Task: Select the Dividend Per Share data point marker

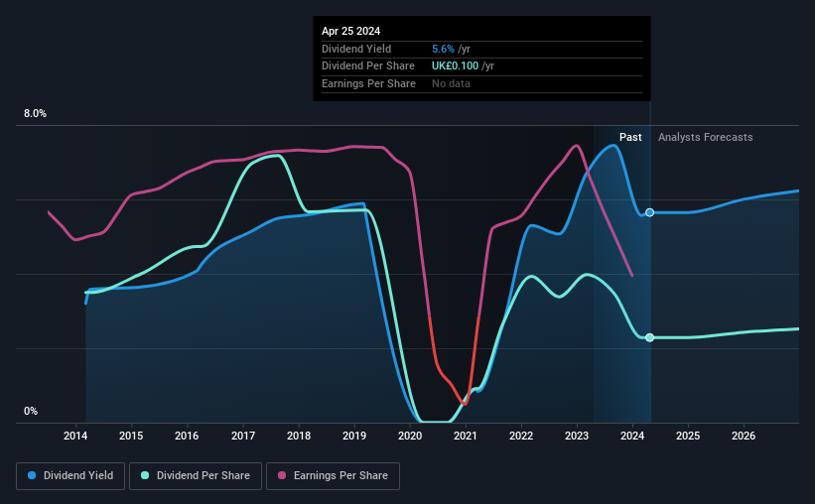Action: pos(649,337)
